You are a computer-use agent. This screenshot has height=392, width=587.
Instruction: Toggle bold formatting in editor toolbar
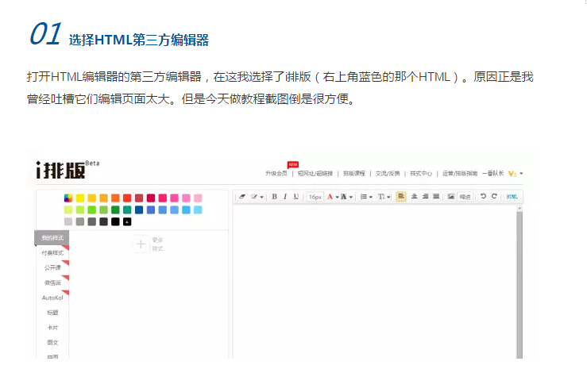click(x=274, y=197)
